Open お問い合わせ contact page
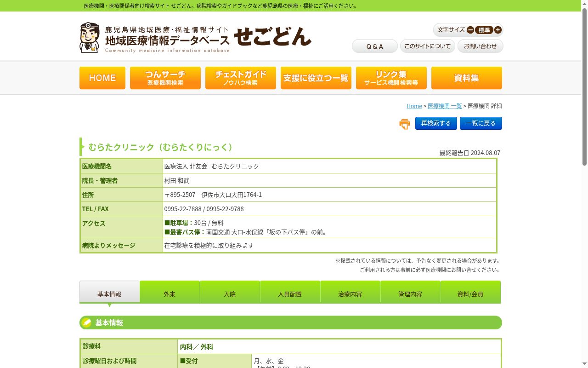 coord(481,46)
